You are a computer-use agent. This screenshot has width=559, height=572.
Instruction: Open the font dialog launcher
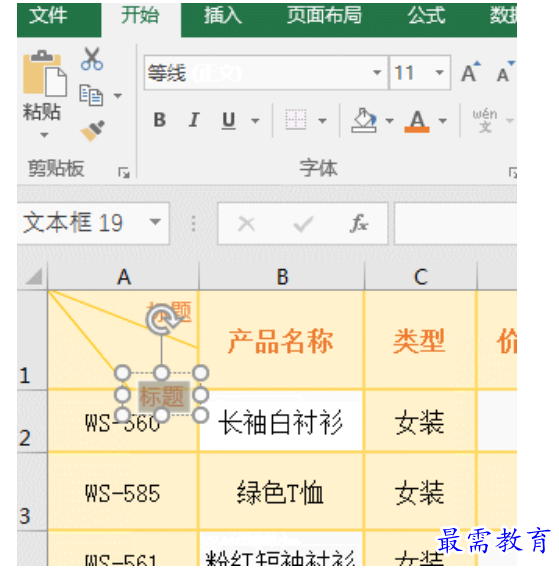coord(513,172)
